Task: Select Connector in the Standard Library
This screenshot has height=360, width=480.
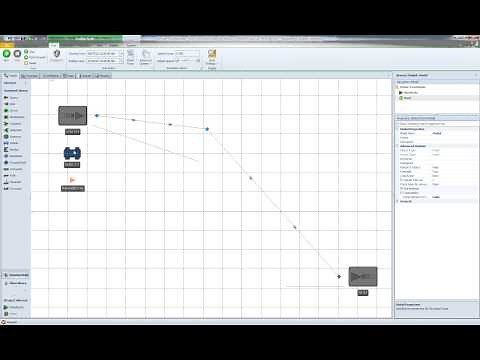Action: tap(13, 169)
